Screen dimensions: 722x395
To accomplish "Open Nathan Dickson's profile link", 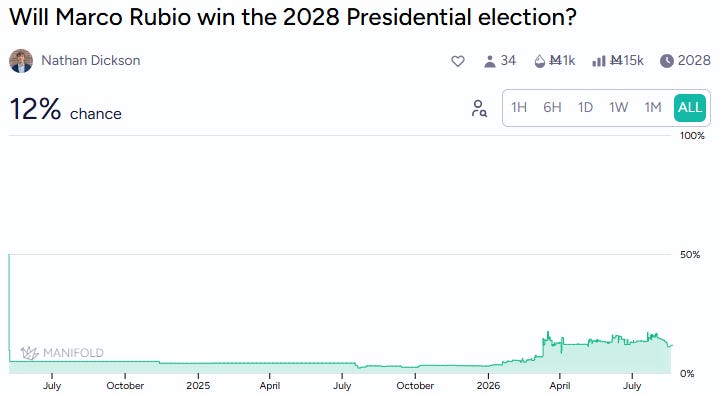I will click(91, 60).
